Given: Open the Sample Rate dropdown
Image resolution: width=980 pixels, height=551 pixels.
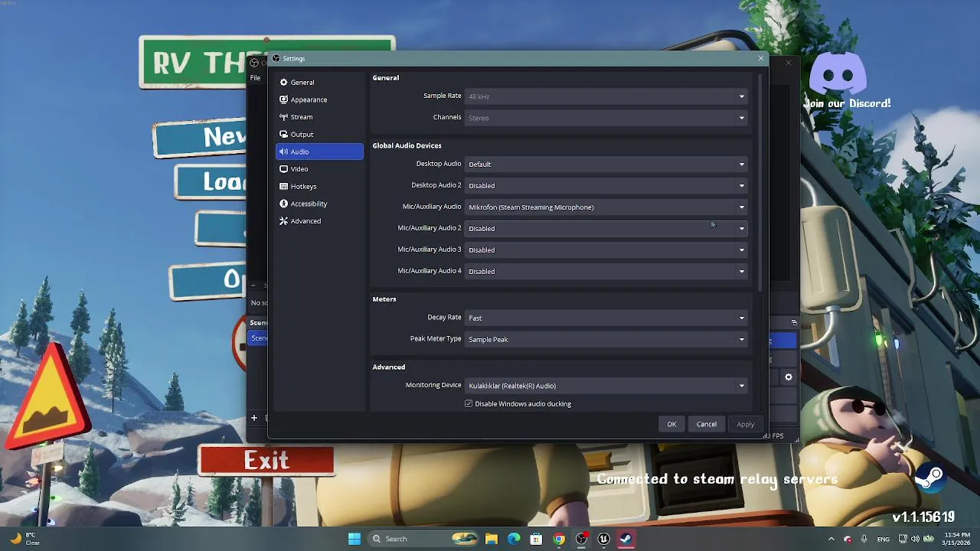Looking at the screenshot, I should tap(606, 96).
